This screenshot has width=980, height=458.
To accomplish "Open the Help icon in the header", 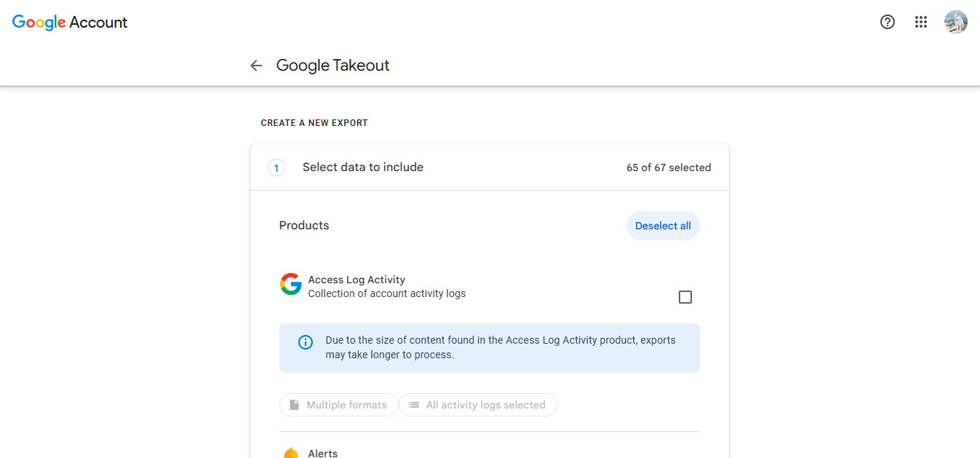I will [887, 22].
